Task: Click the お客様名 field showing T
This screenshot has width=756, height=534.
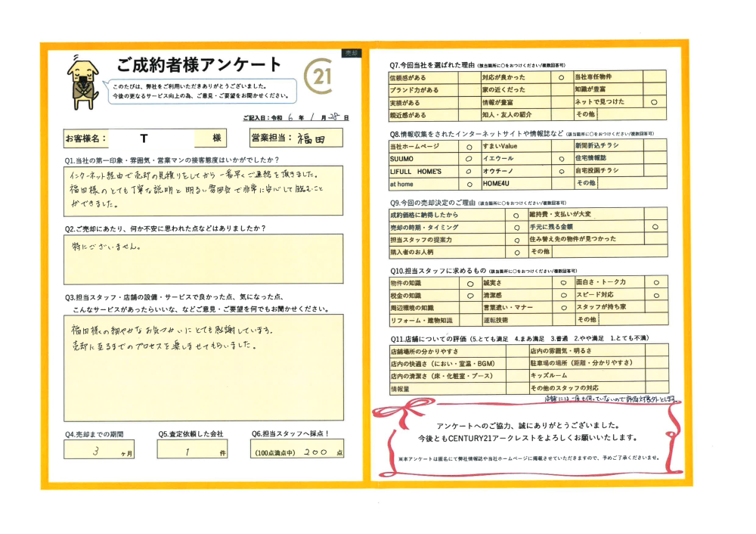Action: coord(150,138)
